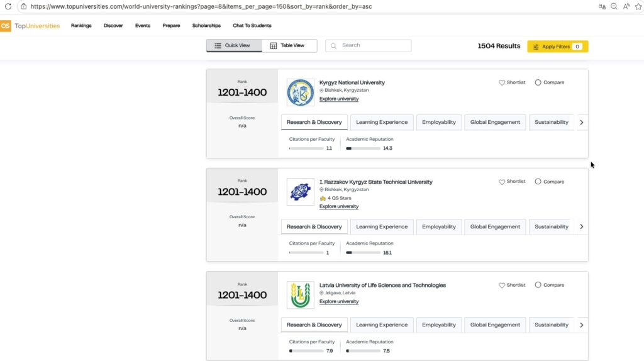Open the Rankings menu
Viewport: 644px width, 361px height.
coord(81,25)
